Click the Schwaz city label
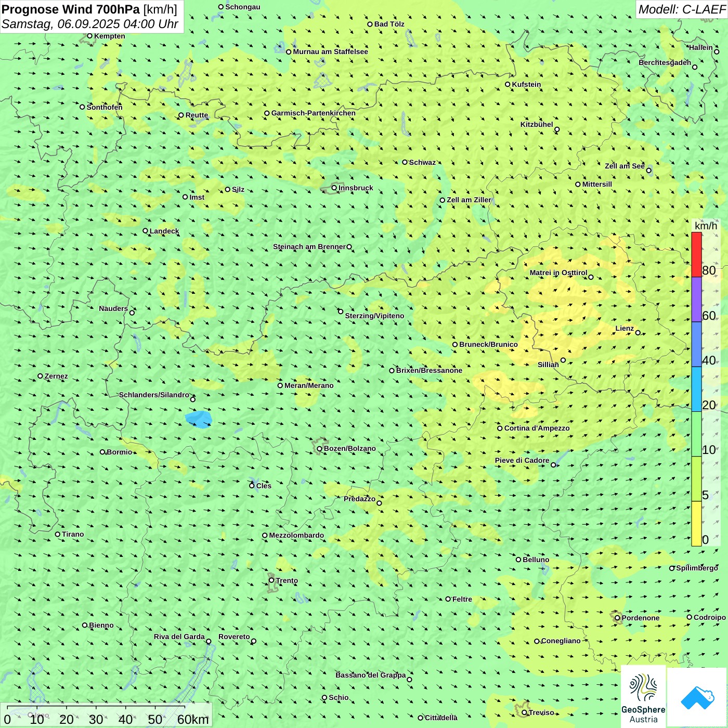The image size is (728, 728). (422, 162)
